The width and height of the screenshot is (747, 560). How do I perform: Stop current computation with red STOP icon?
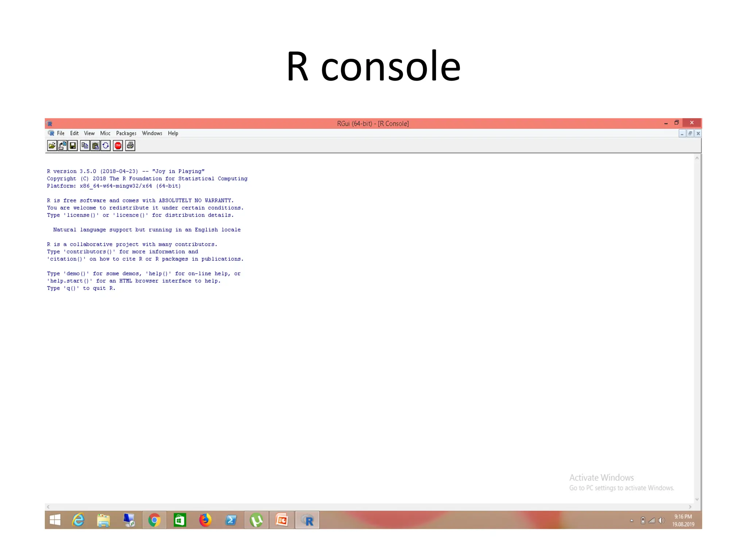click(x=118, y=146)
